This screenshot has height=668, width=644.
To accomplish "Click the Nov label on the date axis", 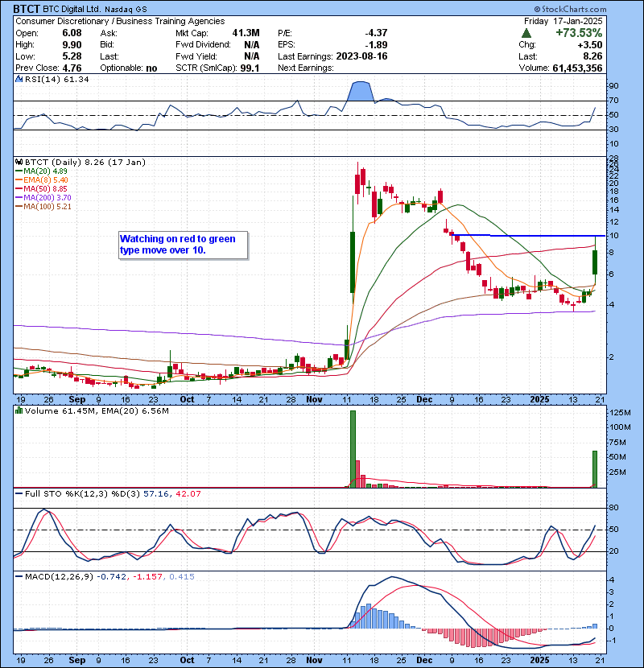I will coord(315,399).
